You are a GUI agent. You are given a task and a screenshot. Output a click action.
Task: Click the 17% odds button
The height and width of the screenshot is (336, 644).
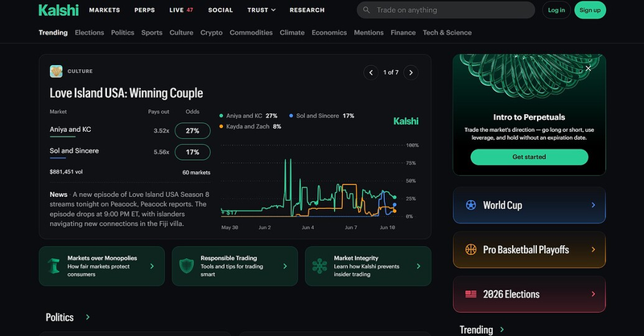192,152
